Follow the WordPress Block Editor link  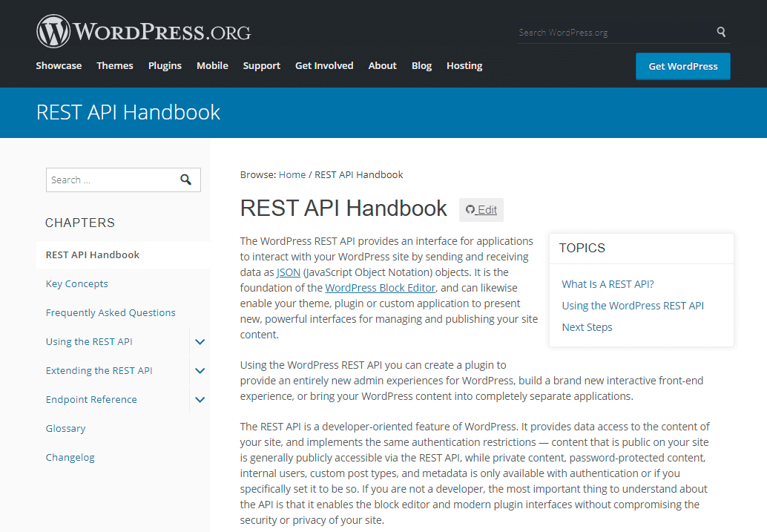pos(380,288)
